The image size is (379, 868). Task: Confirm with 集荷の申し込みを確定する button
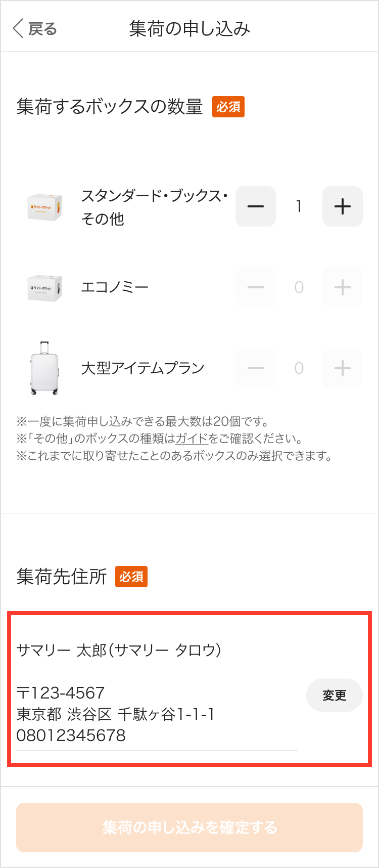(x=189, y=828)
